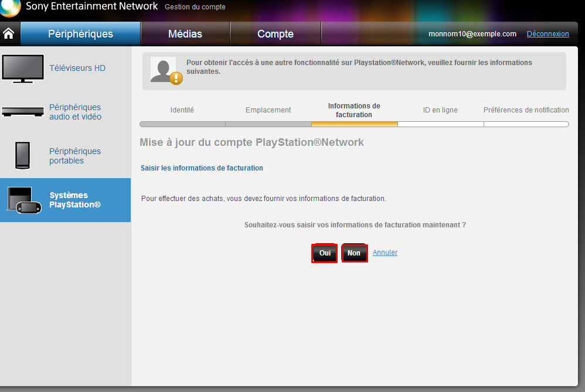The width and height of the screenshot is (585, 392).
Task: Click the Informations de facturation step
Action: (354, 110)
